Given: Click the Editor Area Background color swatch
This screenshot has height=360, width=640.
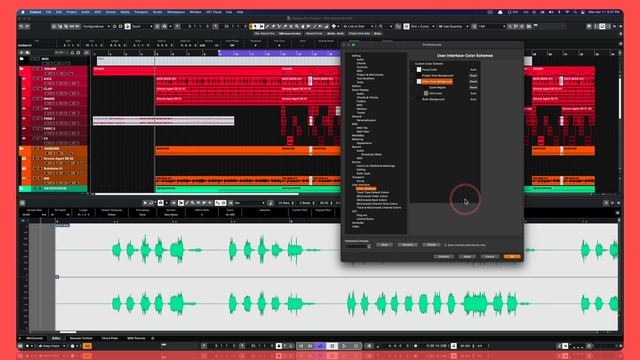Looking at the screenshot, I should 419,82.
